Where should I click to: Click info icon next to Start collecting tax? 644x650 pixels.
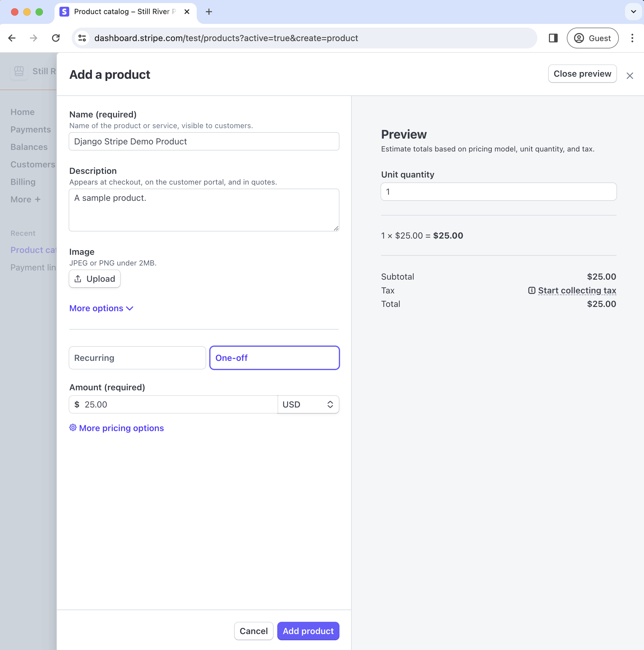[531, 290]
